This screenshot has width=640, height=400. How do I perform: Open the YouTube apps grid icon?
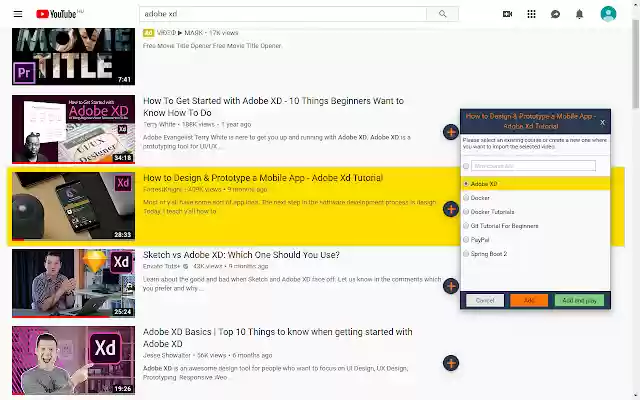click(531, 14)
